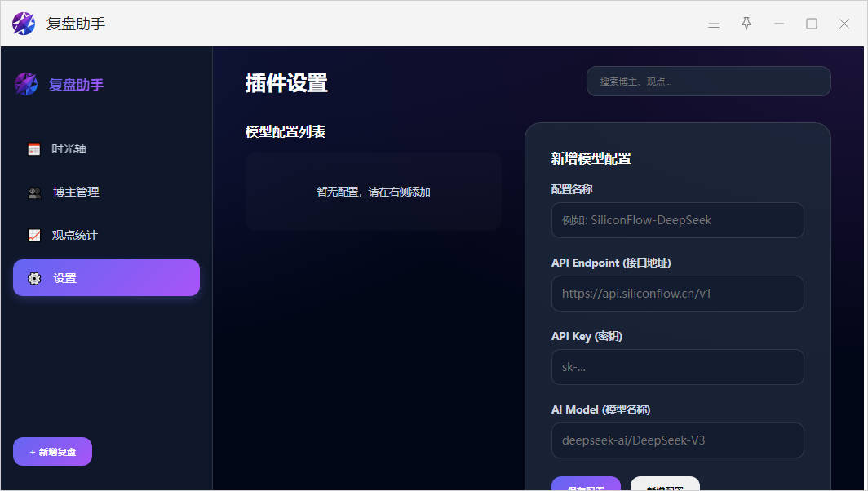Click the purple 保存配置 button
868x491 pixels.
tap(586, 484)
